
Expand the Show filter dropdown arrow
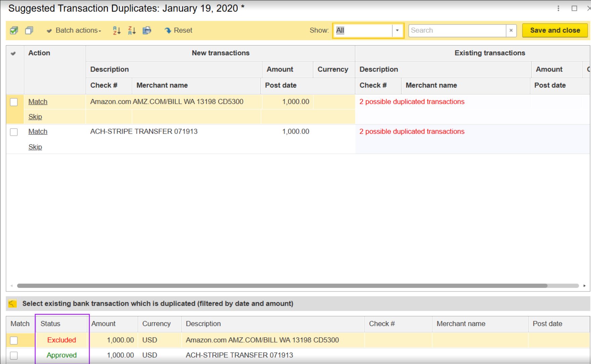point(397,31)
